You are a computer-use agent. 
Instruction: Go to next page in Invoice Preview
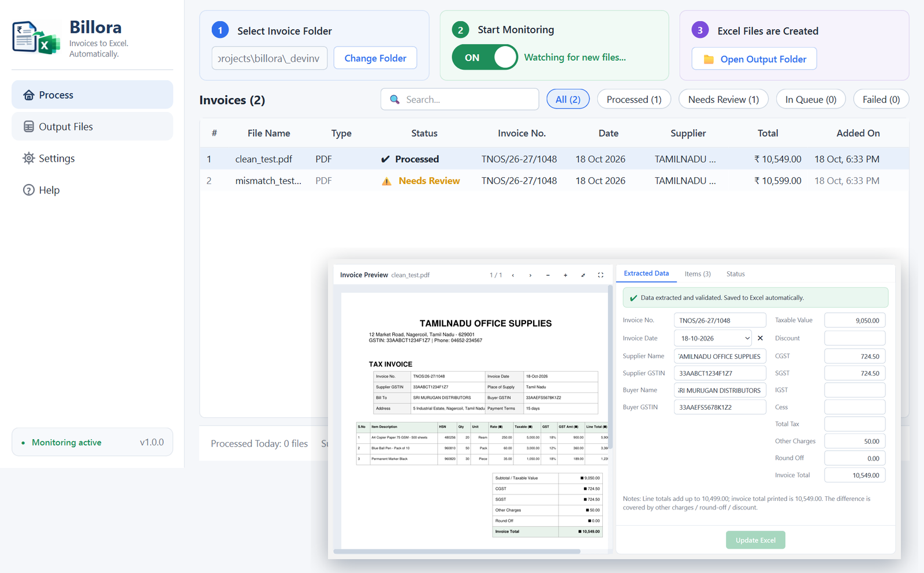[x=530, y=275]
